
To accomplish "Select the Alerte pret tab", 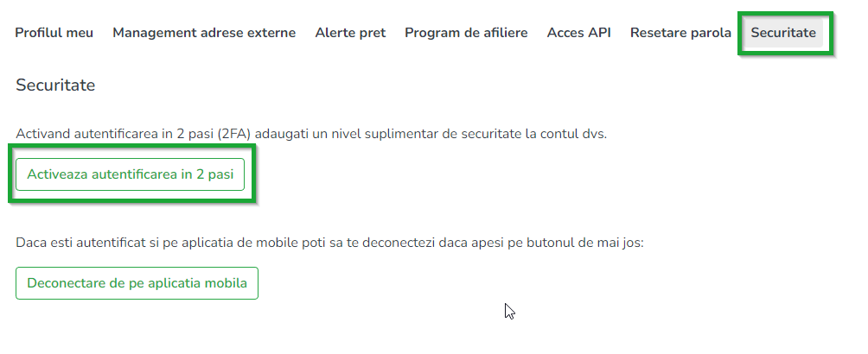I will (350, 33).
